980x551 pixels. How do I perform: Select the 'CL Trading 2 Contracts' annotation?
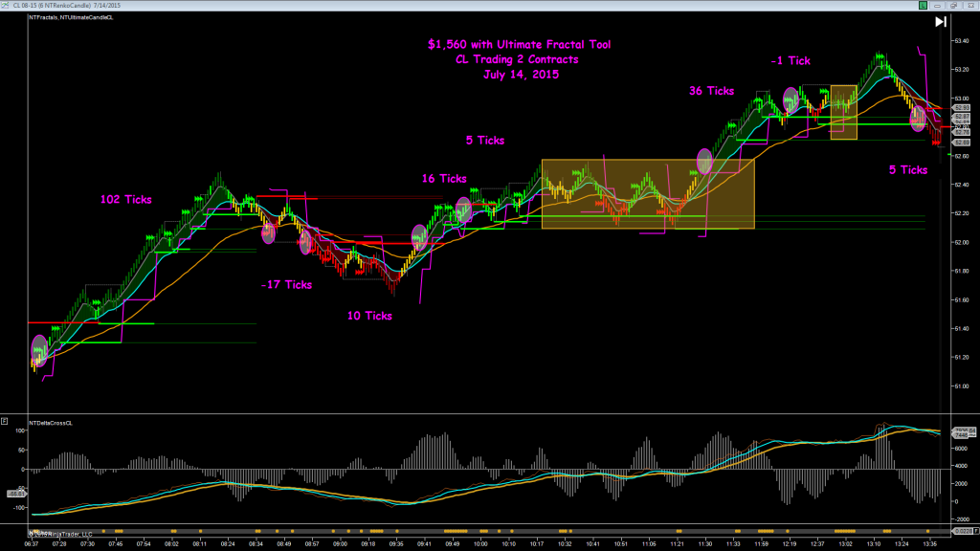coord(517,59)
